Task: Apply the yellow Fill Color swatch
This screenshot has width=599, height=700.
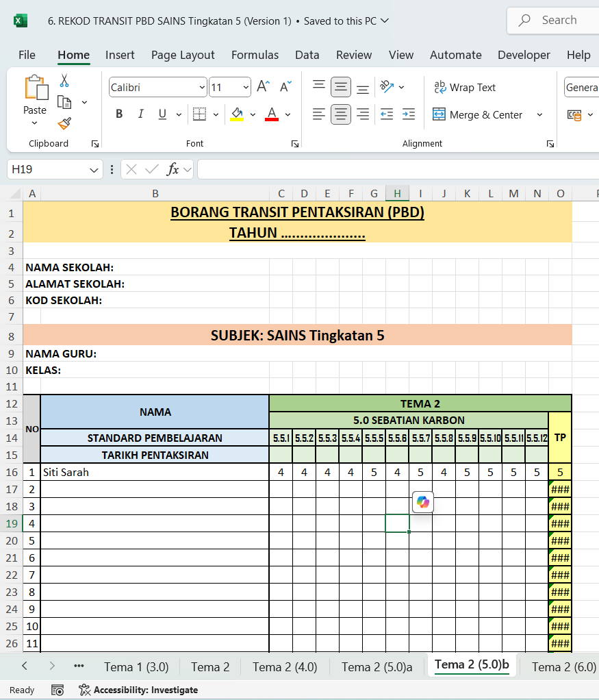Action: pyautogui.click(x=237, y=114)
